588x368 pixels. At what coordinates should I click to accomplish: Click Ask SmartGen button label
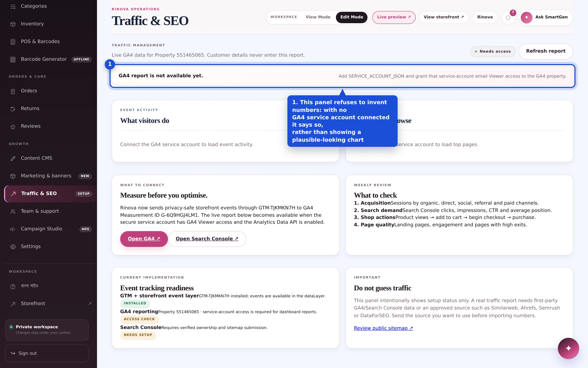click(551, 17)
